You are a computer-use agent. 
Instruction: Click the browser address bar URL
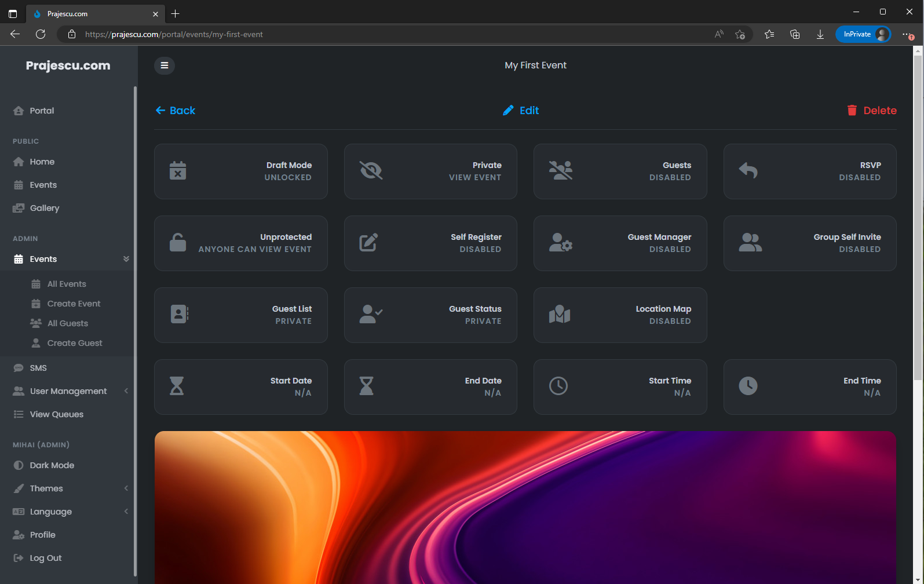tap(174, 34)
